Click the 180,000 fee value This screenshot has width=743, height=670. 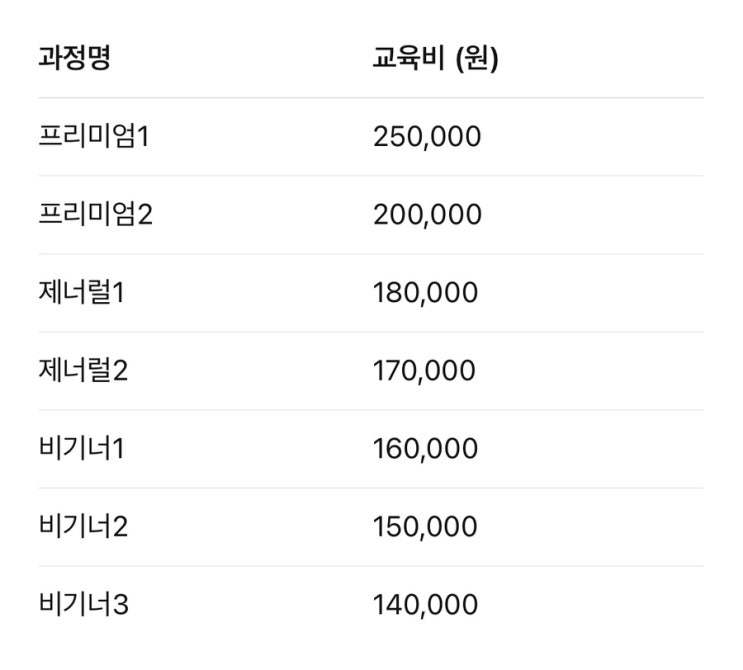pos(426,292)
